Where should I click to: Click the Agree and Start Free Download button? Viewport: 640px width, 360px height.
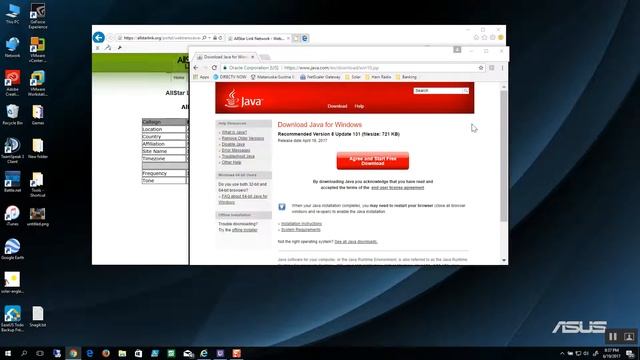pyautogui.click(x=372, y=161)
